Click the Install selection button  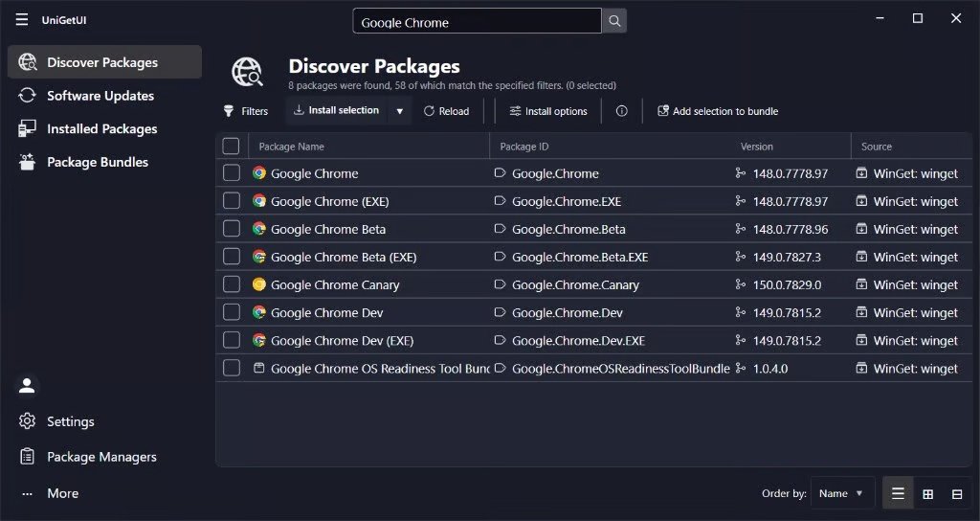coord(337,111)
